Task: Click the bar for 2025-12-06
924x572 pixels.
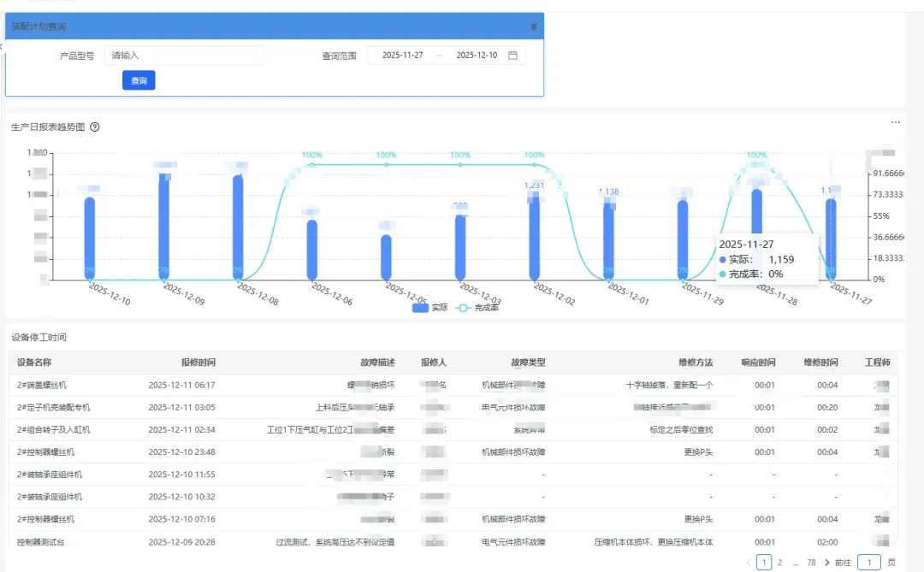Action: [312, 249]
